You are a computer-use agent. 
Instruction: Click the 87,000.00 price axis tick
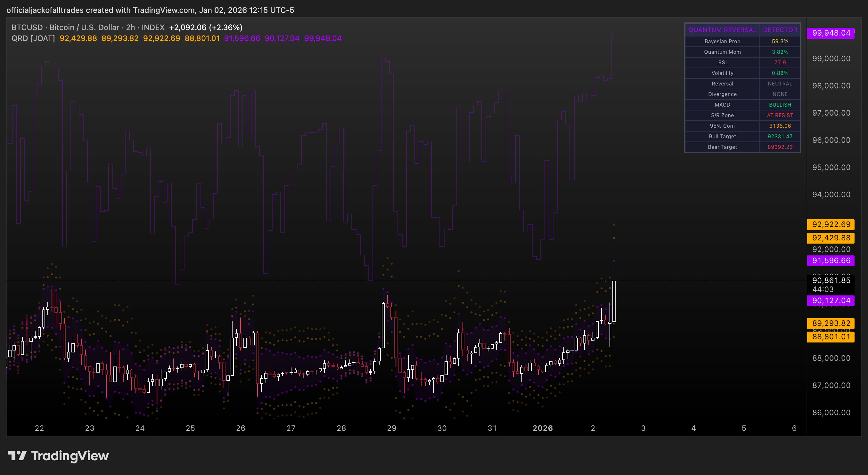tap(831, 385)
